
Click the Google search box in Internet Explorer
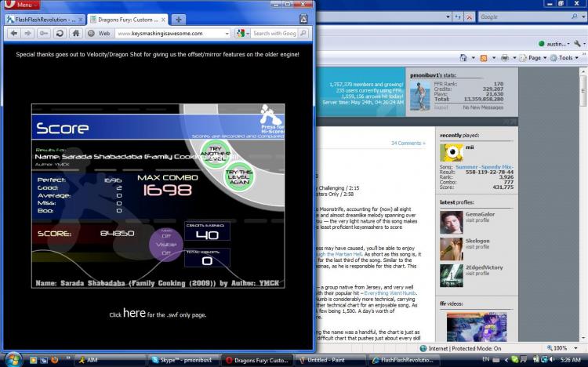coord(524,17)
